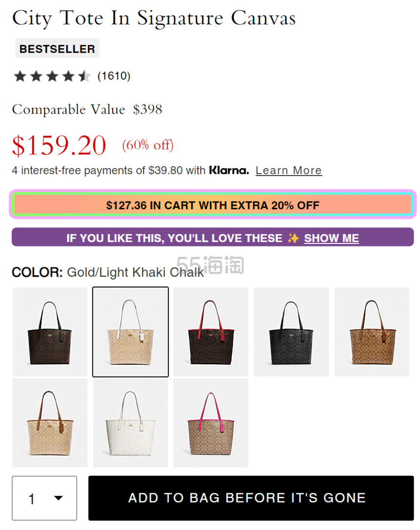Pick the all-black signature tote swatch

pyautogui.click(x=291, y=332)
